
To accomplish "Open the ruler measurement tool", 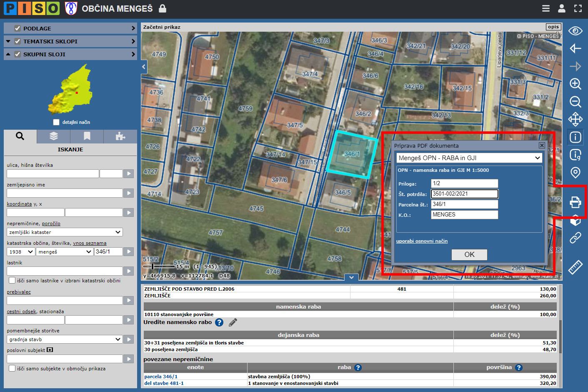I will point(575,267).
